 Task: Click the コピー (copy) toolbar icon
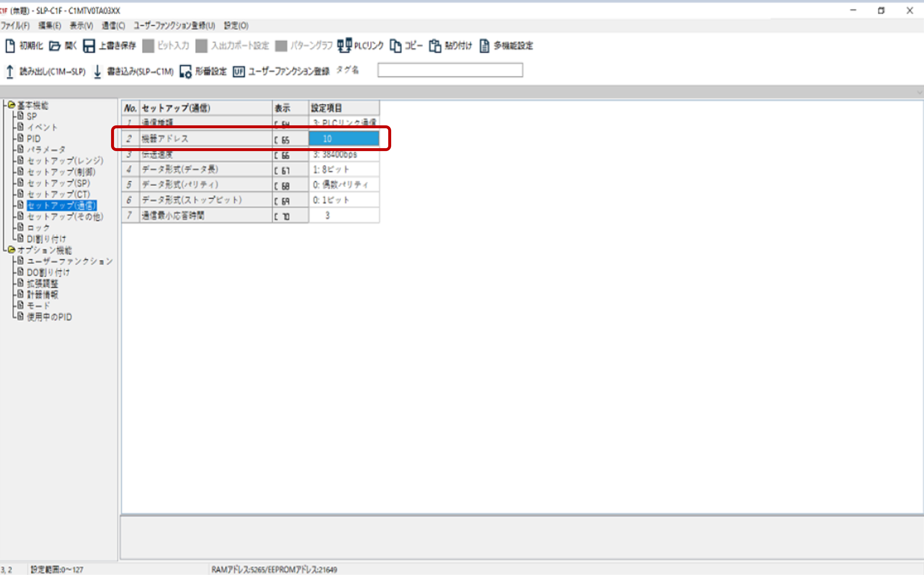(x=396, y=46)
